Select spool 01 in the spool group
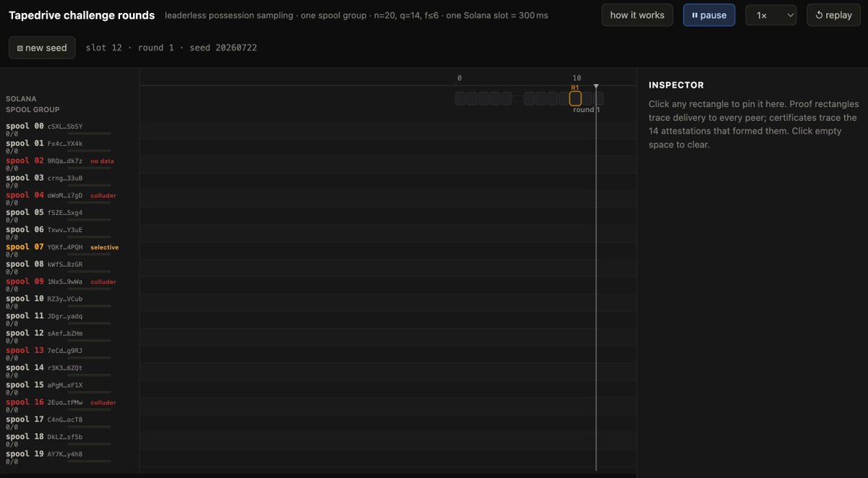 click(x=25, y=143)
